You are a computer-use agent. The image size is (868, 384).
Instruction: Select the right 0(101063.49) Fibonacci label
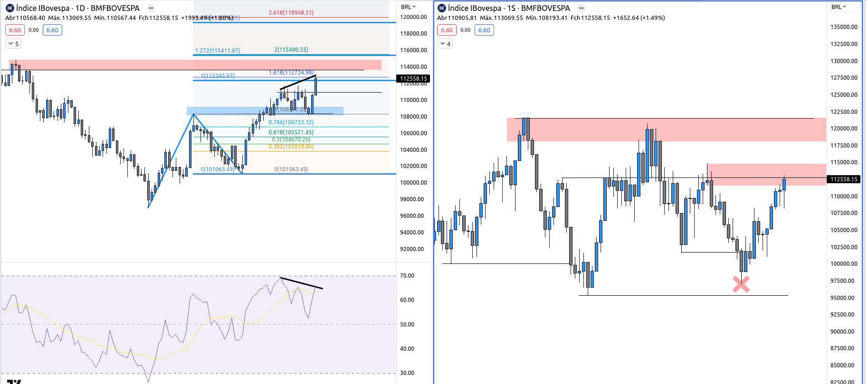[291, 169]
